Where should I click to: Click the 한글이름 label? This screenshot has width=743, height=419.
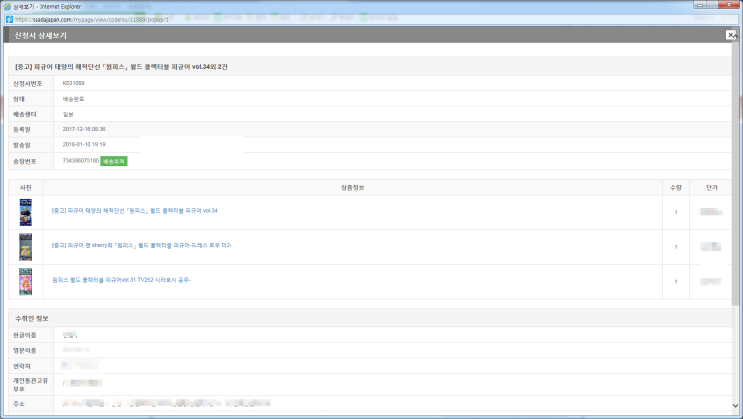click(25, 335)
